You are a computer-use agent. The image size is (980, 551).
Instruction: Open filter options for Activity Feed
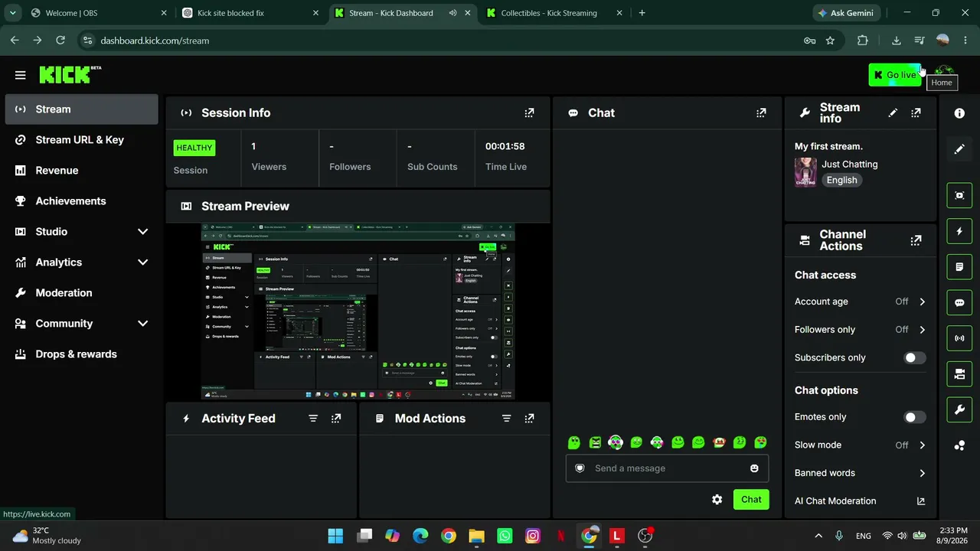pos(313,419)
